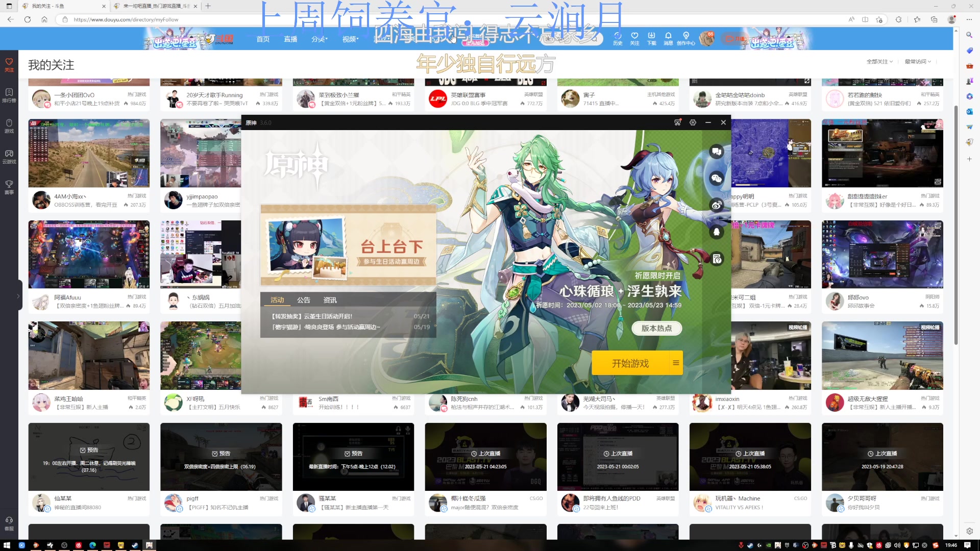The image size is (980, 551).
Task: Open the 创作中心 creator center icon
Action: pyautogui.click(x=686, y=39)
